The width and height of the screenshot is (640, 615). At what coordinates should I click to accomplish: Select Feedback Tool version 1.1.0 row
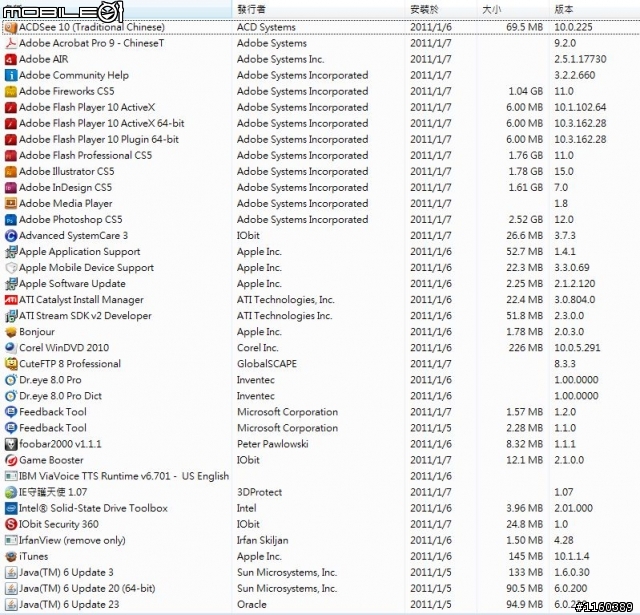53,428
